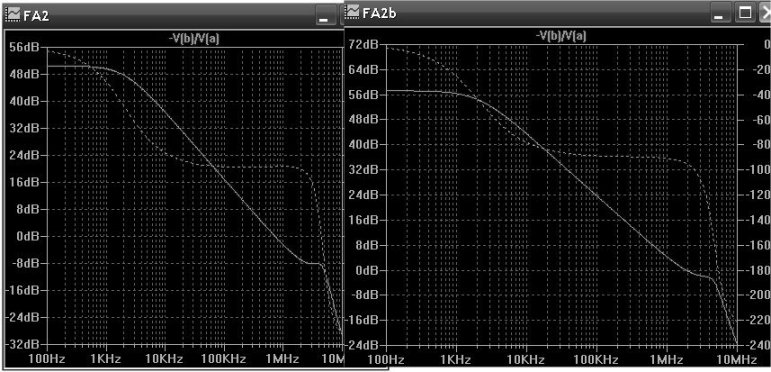771x372 pixels.
Task: Select the -V(b)/V(a) trace label in FA2b
Action: coord(562,35)
